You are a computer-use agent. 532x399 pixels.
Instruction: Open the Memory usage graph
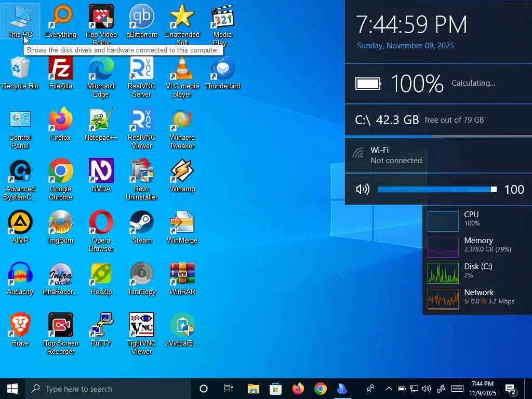pos(443,247)
